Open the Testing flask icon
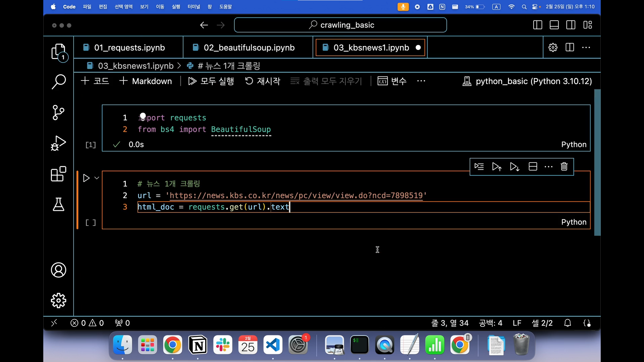This screenshot has height=362, width=644. pyautogui.click(x=58, y=204)
